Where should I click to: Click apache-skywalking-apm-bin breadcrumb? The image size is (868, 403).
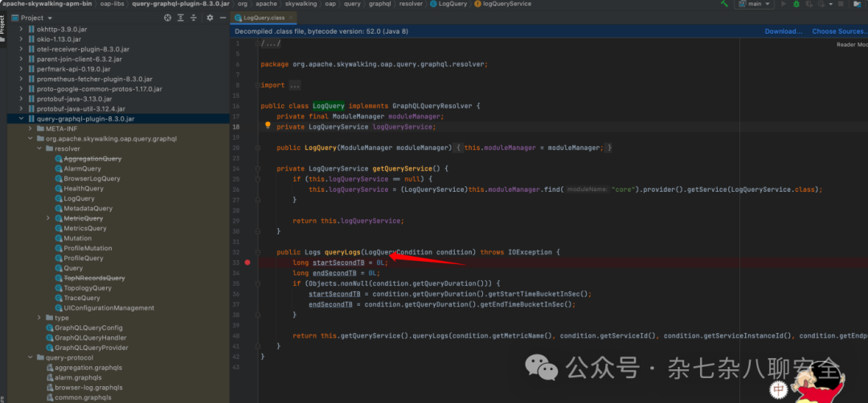click(x=47, y=4)
